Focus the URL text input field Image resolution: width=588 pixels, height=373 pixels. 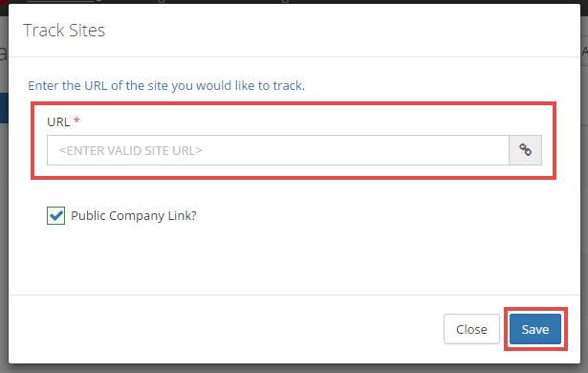coord(278,150)
